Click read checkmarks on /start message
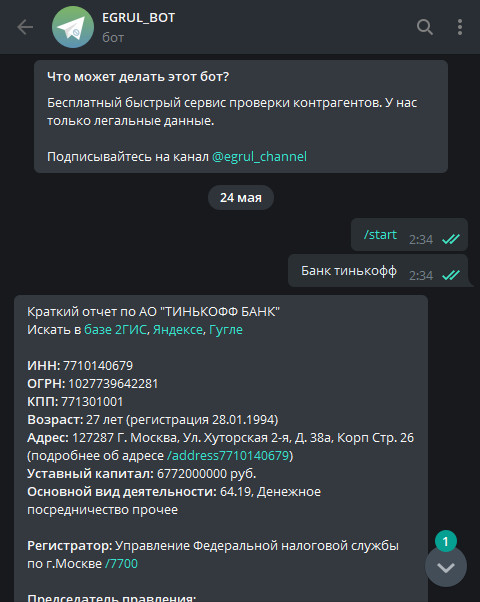480x602 pixels. 450,239
